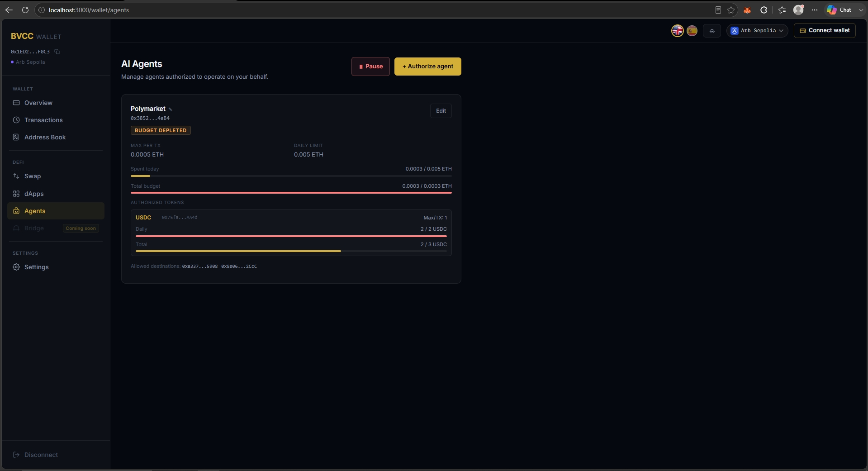Open the browser favorites list icon
Screen dimensions: 868x471
(x=782, y=10)
